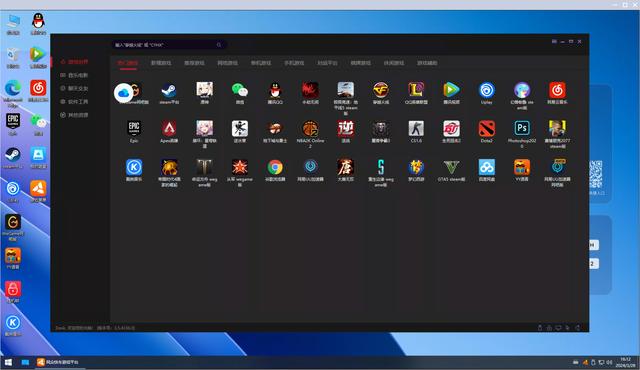The image size is (640, 370).
Task: Switch to the 休闲游戏 tab
Action: point(394,63)
